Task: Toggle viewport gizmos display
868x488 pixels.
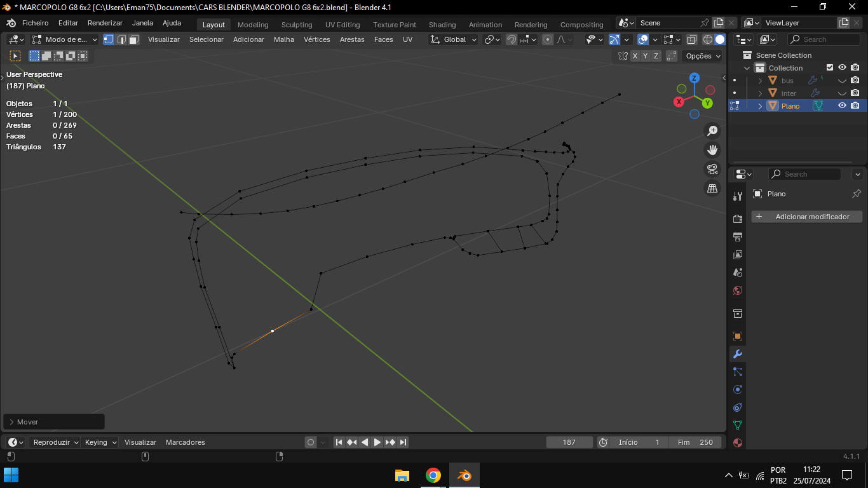Action: [x=614, y=39]
